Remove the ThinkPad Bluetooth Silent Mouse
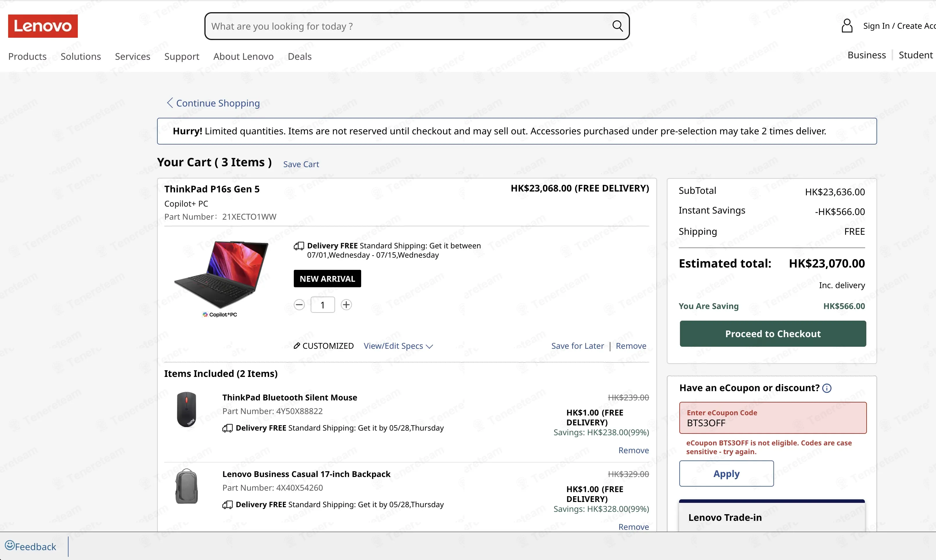Image resolution: width=936 pixels, height=560 pixels. (633, 450)
